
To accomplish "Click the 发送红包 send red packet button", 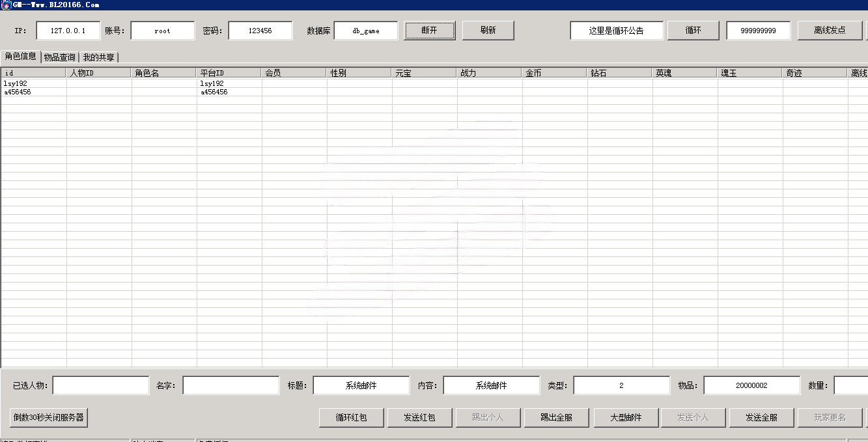I will (x=419, y=417).
